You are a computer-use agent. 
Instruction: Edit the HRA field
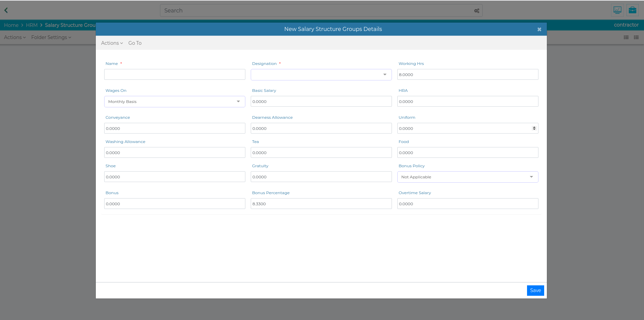point(468,101)
